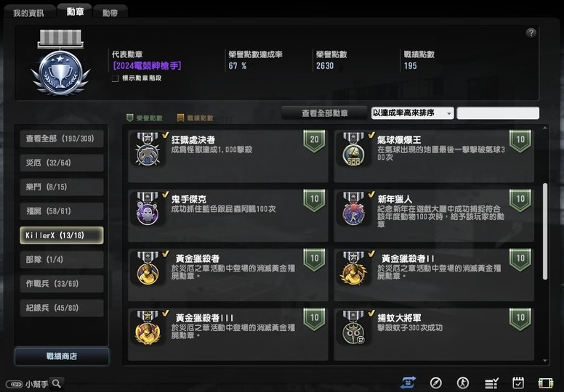Select the 殭屍 (58/61) category

pos(62,211)
